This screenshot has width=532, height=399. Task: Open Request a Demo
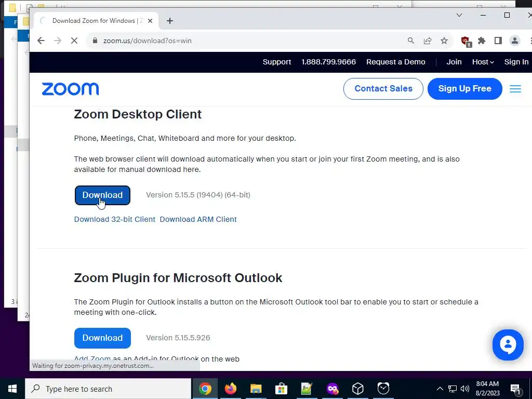click(395, 62)
